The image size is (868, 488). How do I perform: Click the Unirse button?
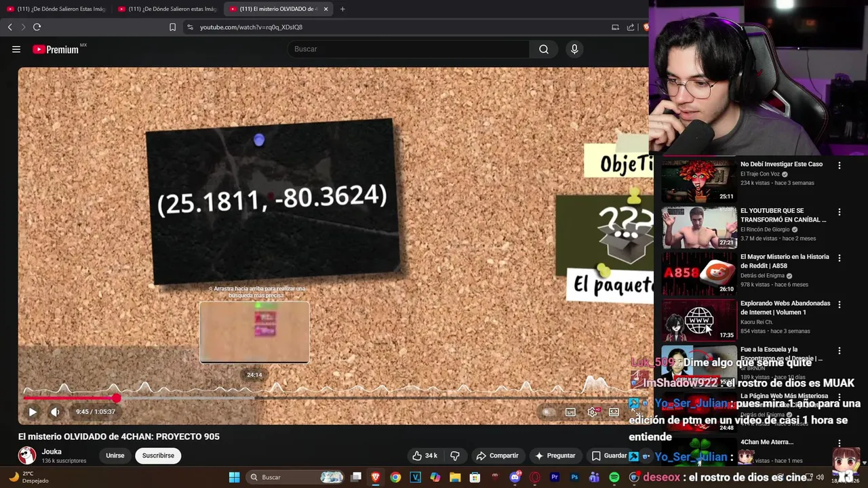click(x=115, y=455)
